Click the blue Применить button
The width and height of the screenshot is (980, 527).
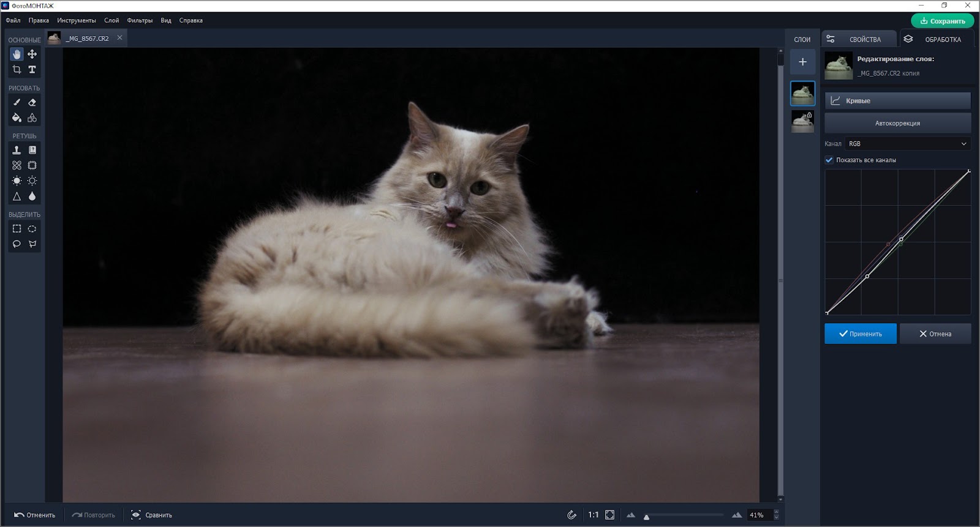[x=860, y=334]
